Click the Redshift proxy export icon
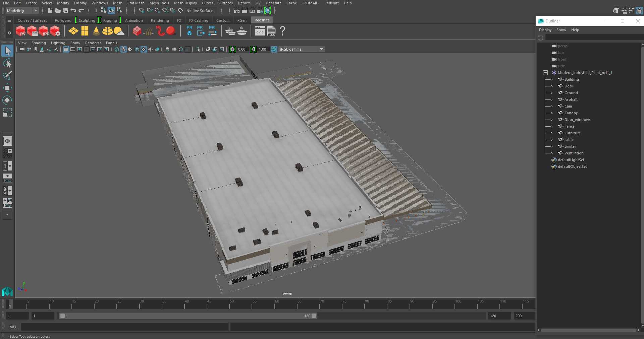The width and height of the screenshot is (644, 339). pyautogui.click(x=200, y=31)
